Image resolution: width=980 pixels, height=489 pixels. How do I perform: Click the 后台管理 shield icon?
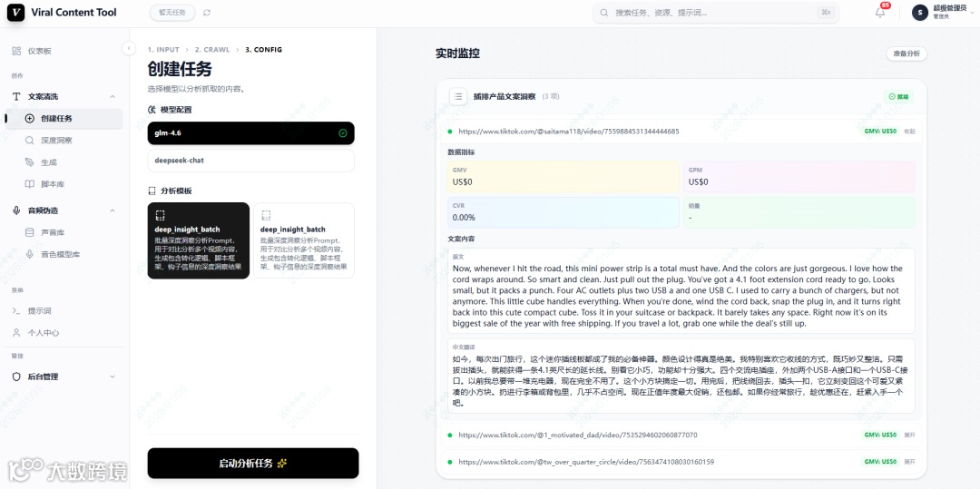[x=16, y=377]
